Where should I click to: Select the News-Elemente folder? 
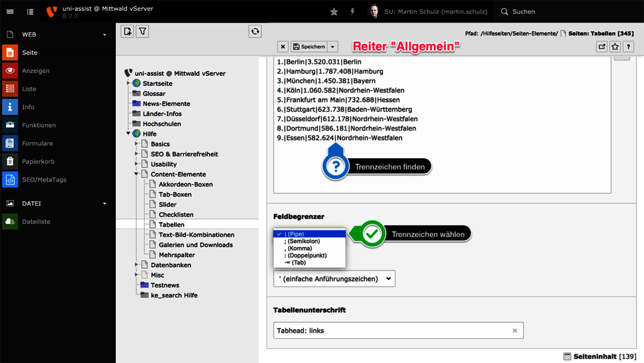click(x=166, y=103)
